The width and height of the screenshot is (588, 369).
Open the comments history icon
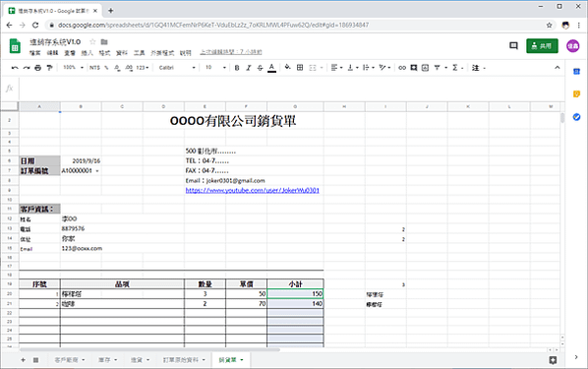click(x=513, y=46)
